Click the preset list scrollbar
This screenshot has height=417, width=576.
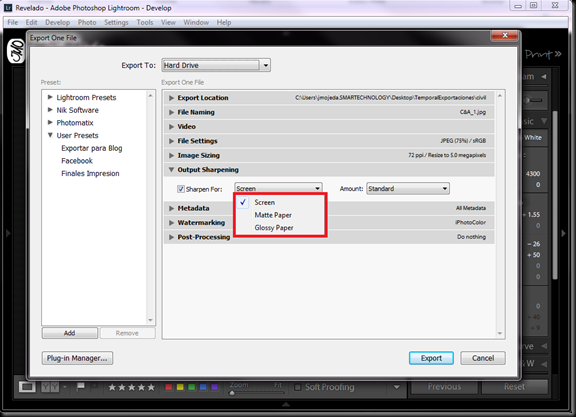(x=150, y=208)
